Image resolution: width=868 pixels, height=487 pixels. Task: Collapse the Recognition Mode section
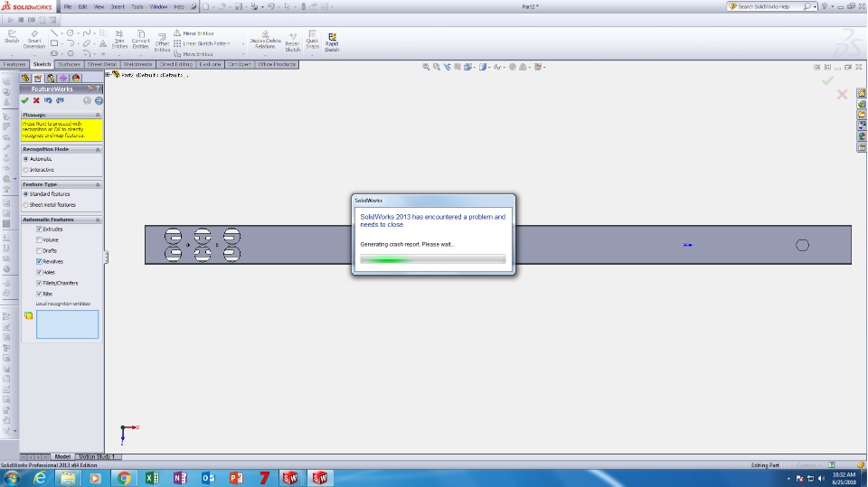pyautogui.click(x=98, y=150)
